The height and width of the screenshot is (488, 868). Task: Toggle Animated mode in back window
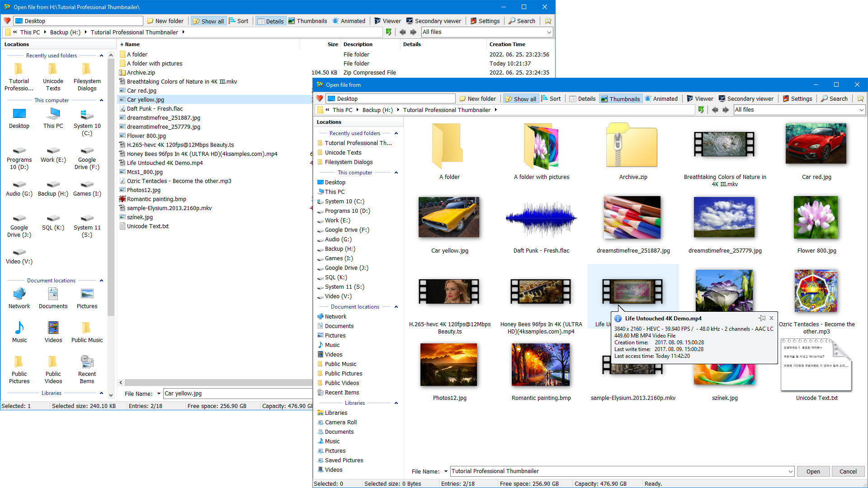tap(349, 21)
